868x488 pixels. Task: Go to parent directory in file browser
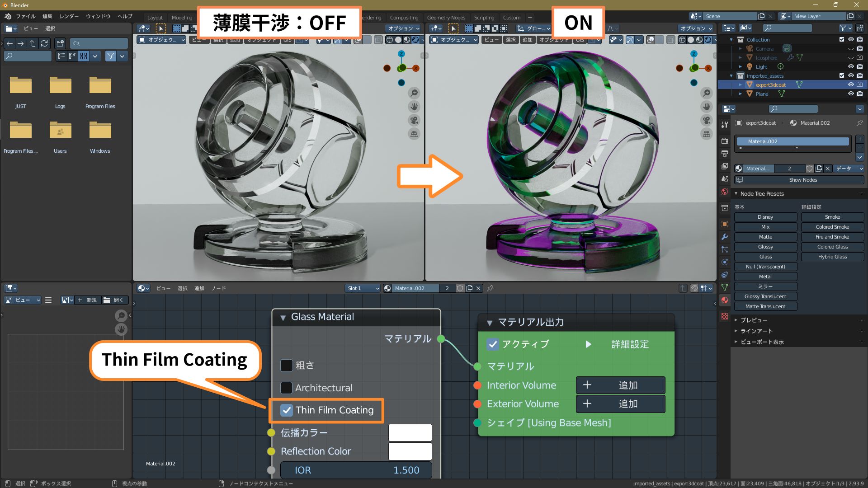[x=33, y=43]
